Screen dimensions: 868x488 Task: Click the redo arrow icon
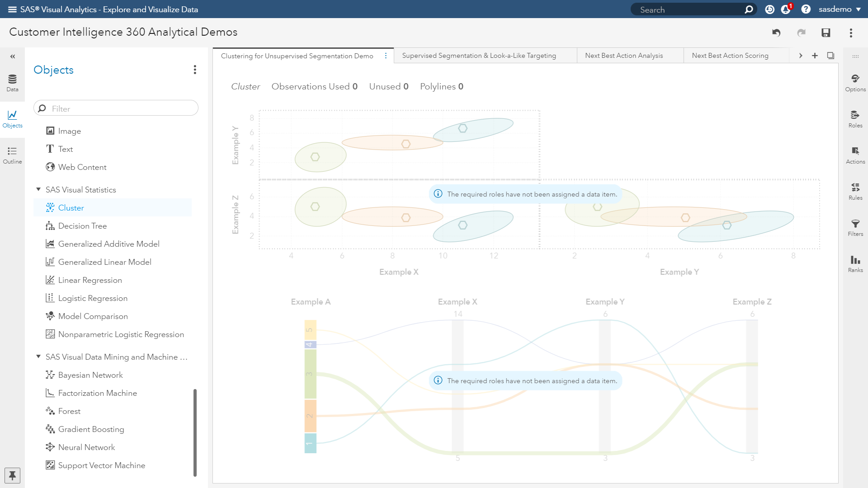point(801,33)
